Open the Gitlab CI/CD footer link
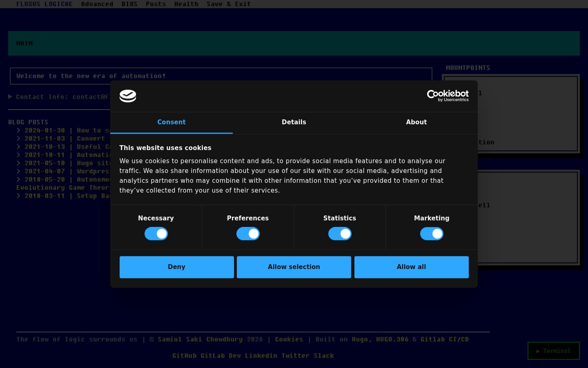This screenshot has width=588, height=368. coord(445,339)
